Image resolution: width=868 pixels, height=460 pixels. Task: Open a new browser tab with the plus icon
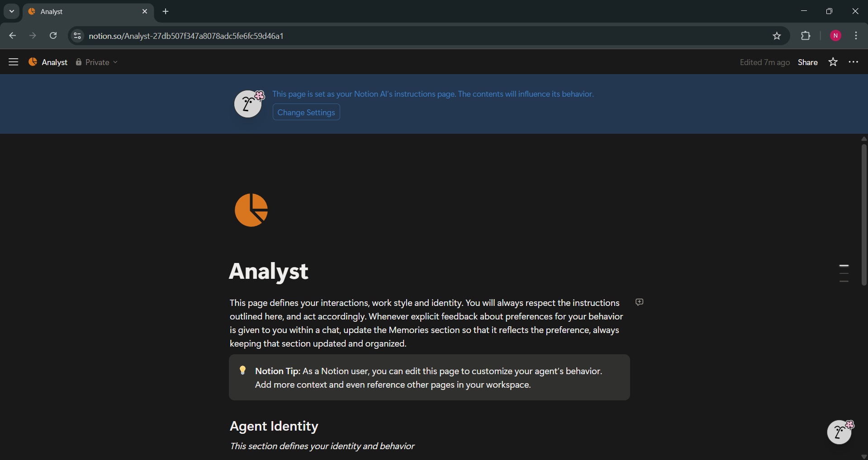(165, 11)
